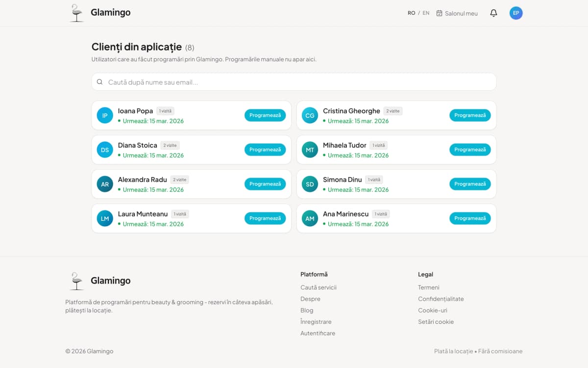This screenshot has height=368, width=588.
Task: Select the RO language option
Action: tap(411, 13)
